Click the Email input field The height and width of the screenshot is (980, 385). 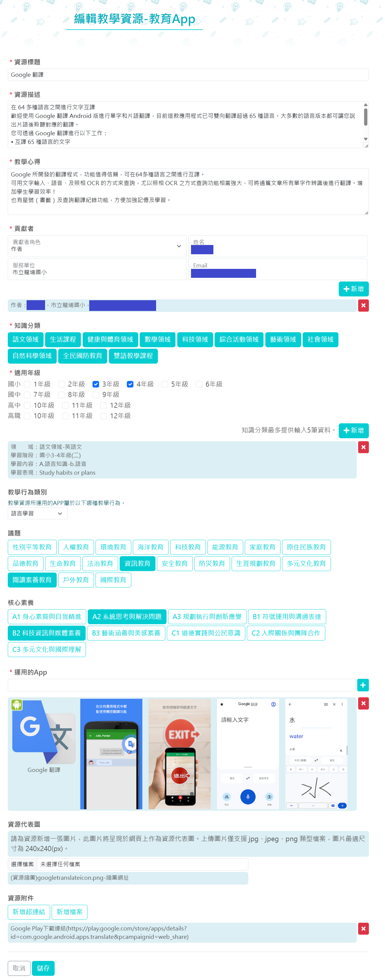coord(278,269)
